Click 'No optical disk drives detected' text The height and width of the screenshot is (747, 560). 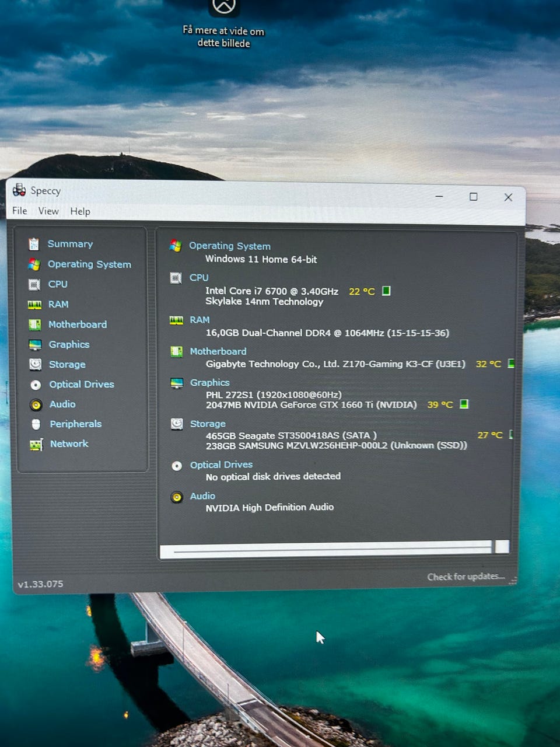click(x=273, y=477)
